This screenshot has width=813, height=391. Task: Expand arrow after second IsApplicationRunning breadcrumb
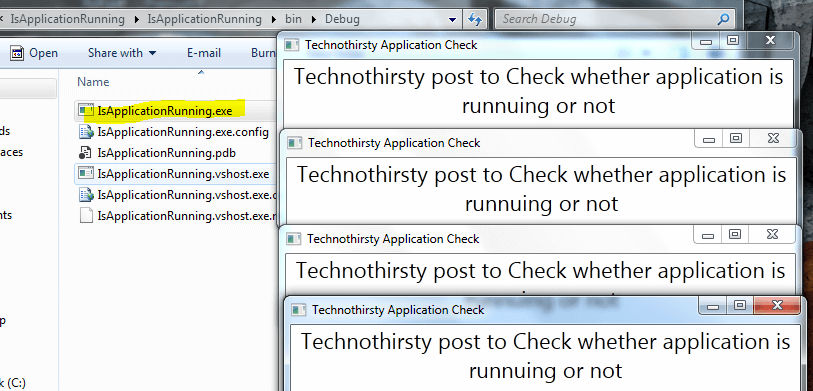[274, 20]
